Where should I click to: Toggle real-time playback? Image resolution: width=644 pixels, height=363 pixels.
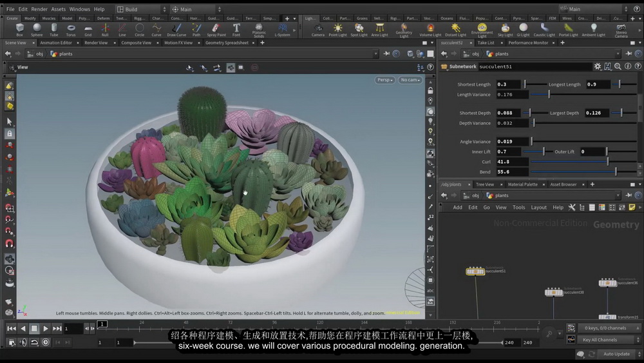pyautogui.click(x=46, y=342)
